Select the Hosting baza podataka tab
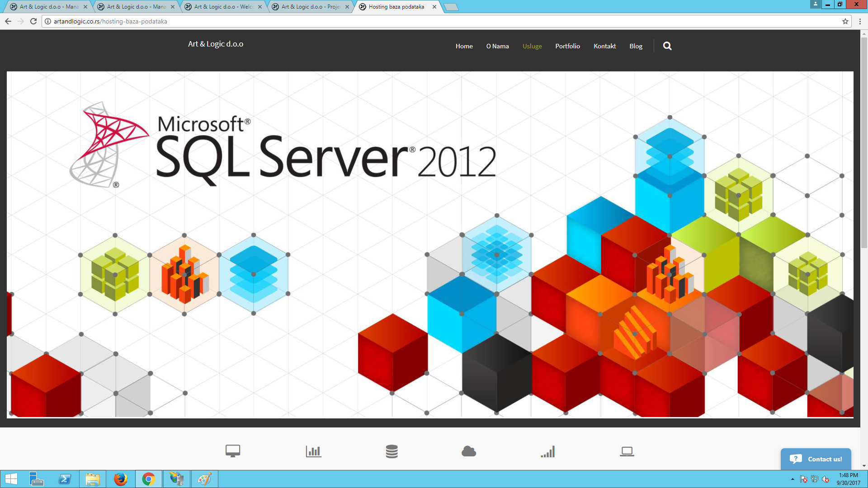 pyautogui.click(x=397, y=7)
